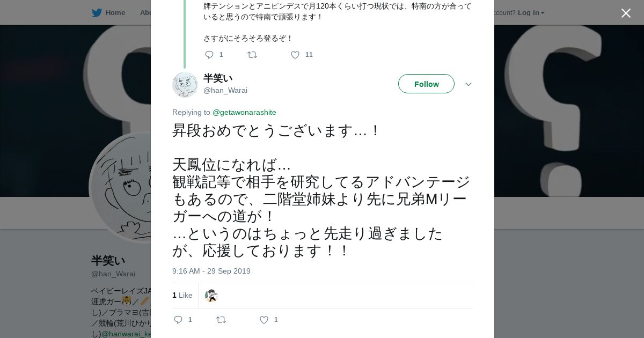
Task: Follow the han_Warai account
Action: 426,84
